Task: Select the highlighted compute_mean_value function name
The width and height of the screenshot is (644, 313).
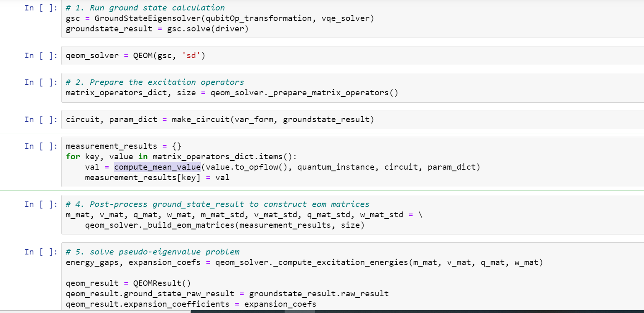Action: 158,167
